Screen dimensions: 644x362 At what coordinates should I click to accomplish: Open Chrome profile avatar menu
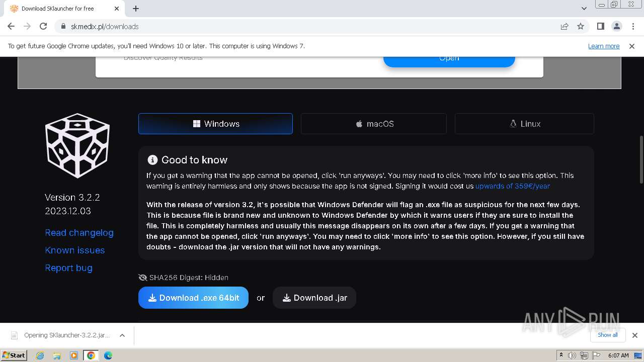click(x=617, y=27)
